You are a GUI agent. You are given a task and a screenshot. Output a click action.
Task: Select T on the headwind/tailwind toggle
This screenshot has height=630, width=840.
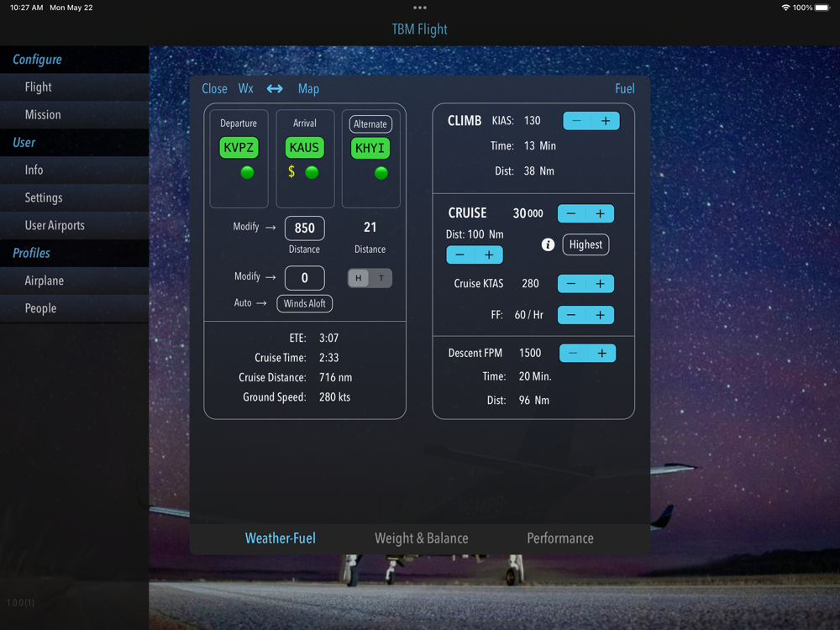coord(381,278)
